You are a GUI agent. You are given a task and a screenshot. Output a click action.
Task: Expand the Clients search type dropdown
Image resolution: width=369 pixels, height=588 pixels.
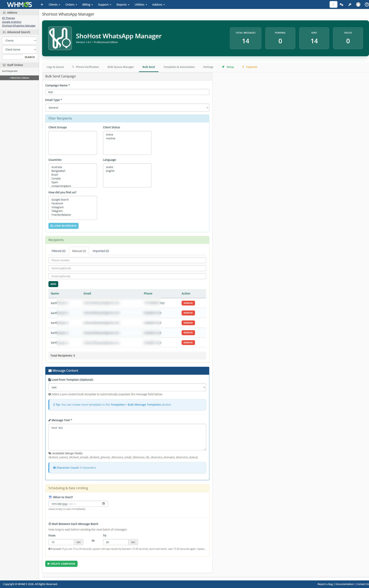19,41
